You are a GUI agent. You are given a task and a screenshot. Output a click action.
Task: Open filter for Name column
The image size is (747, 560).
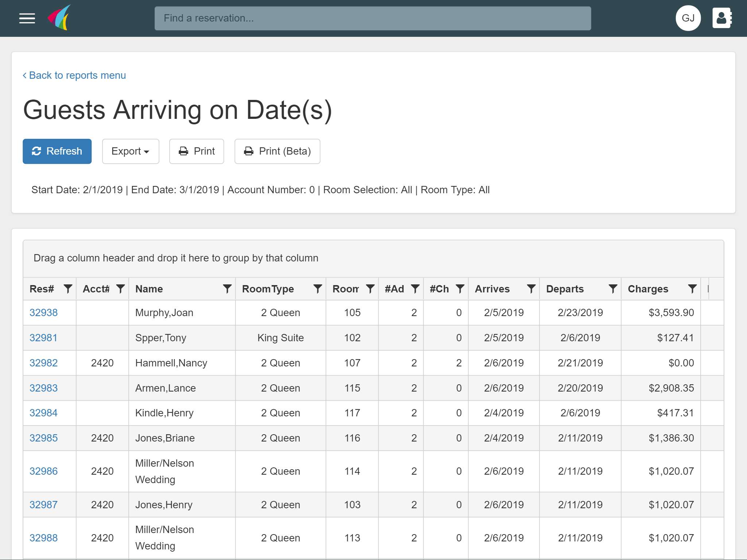(227, 289)
